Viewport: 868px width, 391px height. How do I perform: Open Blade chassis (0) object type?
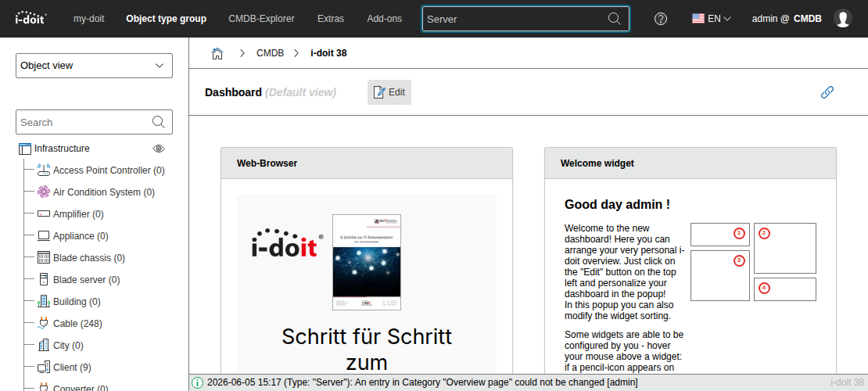point(89,257)
